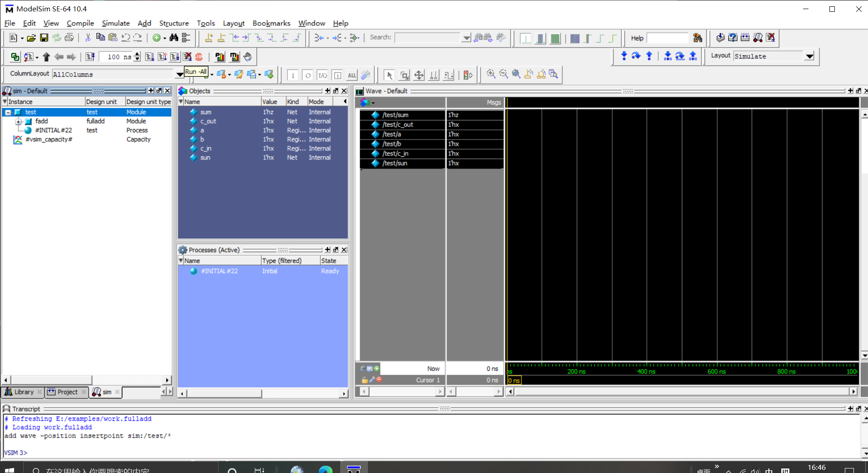This screenshot has width=868, height=473.
Task: Click the Continue Run icon
Action: [x=162, y=57]
